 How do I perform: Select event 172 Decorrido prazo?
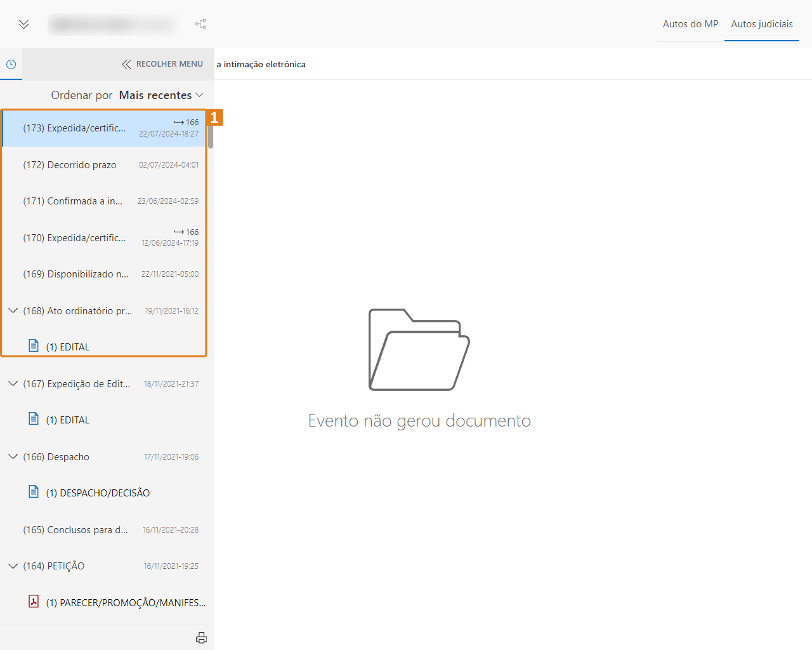point(70,165)
